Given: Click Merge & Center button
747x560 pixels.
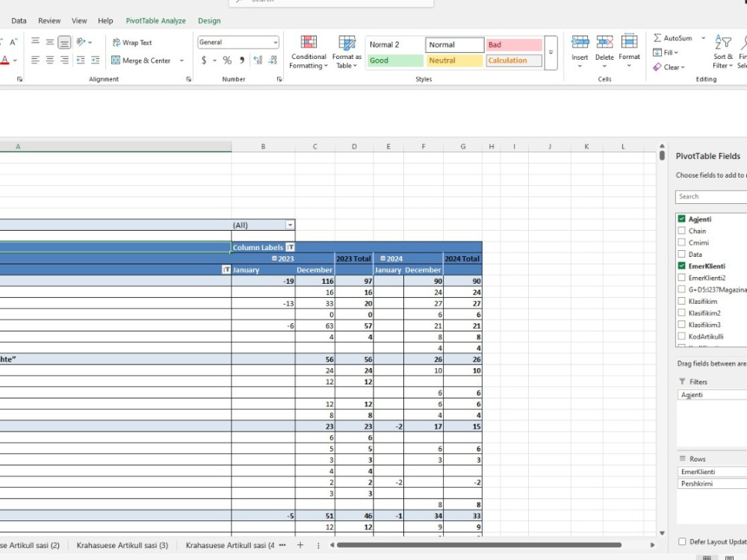Looking at the screenshot, I should click(x=141, y=60).
